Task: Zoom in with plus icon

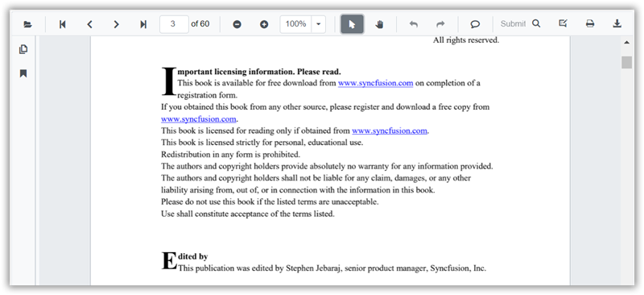Action: point(264,24)
